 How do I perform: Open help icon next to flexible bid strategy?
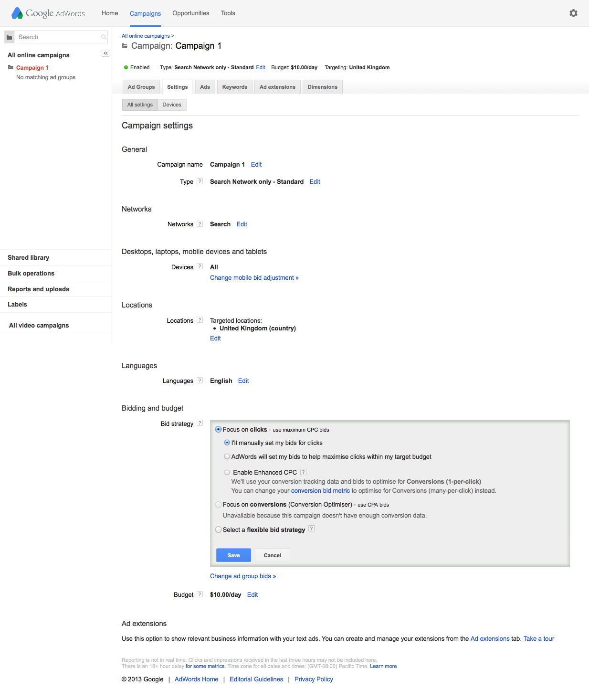point(311,529)
